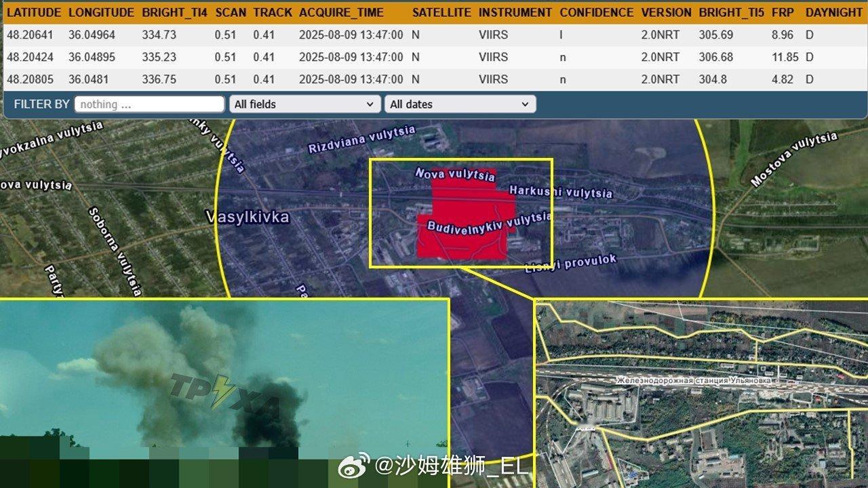Click Soborna vulytsia street label
The height and width of the screenshot is (488, 868).
(115, 251)
